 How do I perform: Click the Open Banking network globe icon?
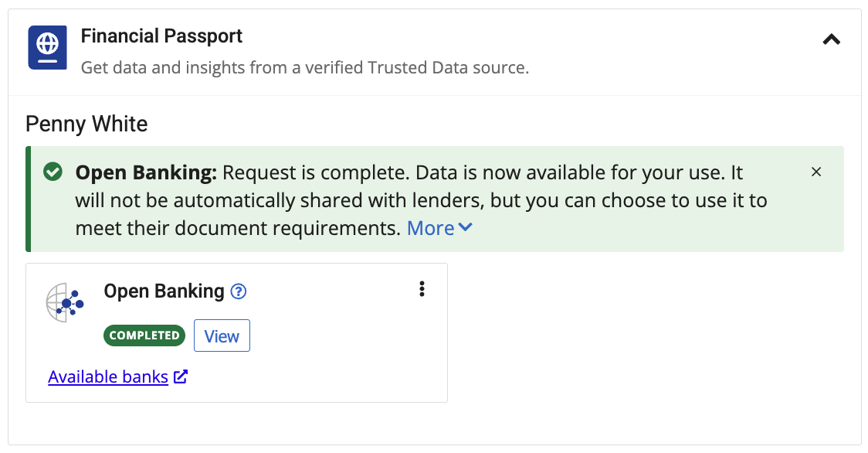coord(65,302)
